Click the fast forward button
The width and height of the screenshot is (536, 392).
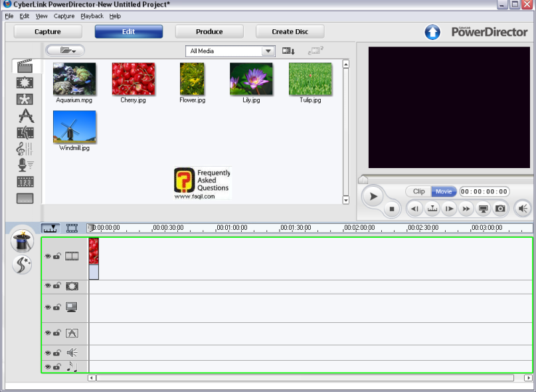coord(466,209)
